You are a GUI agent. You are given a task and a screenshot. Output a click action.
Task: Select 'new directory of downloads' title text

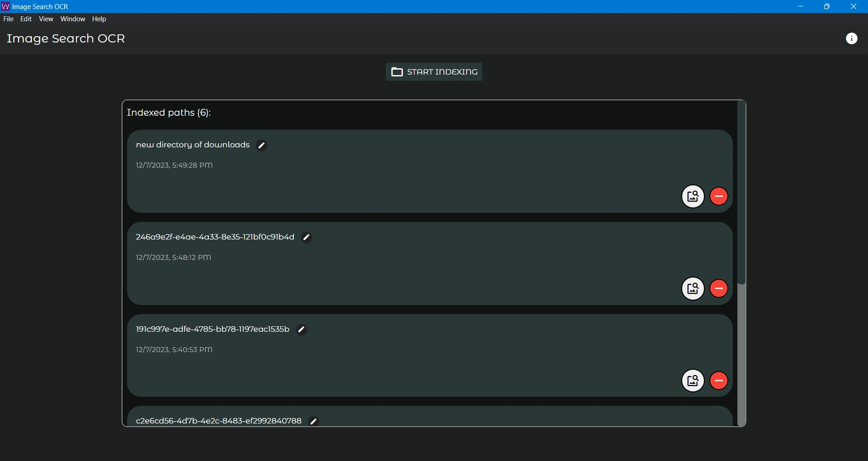pyautogui.click(x=193, y=145)
